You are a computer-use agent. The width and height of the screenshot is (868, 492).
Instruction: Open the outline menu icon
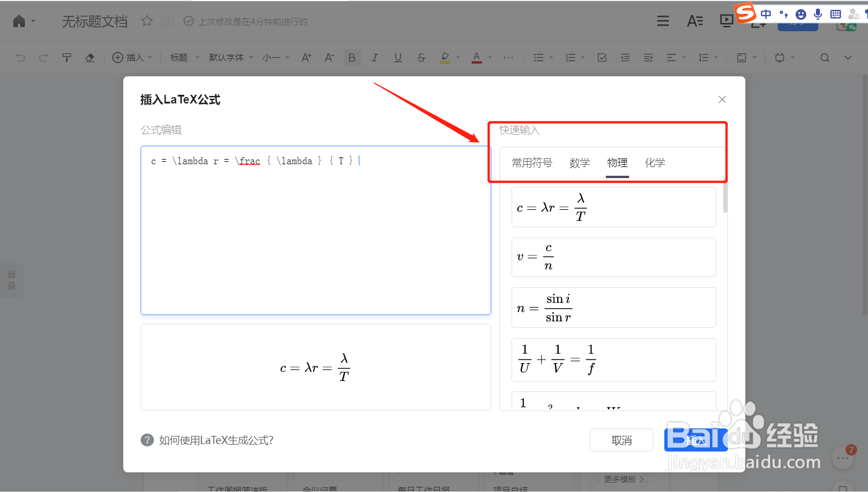(663, 21)
